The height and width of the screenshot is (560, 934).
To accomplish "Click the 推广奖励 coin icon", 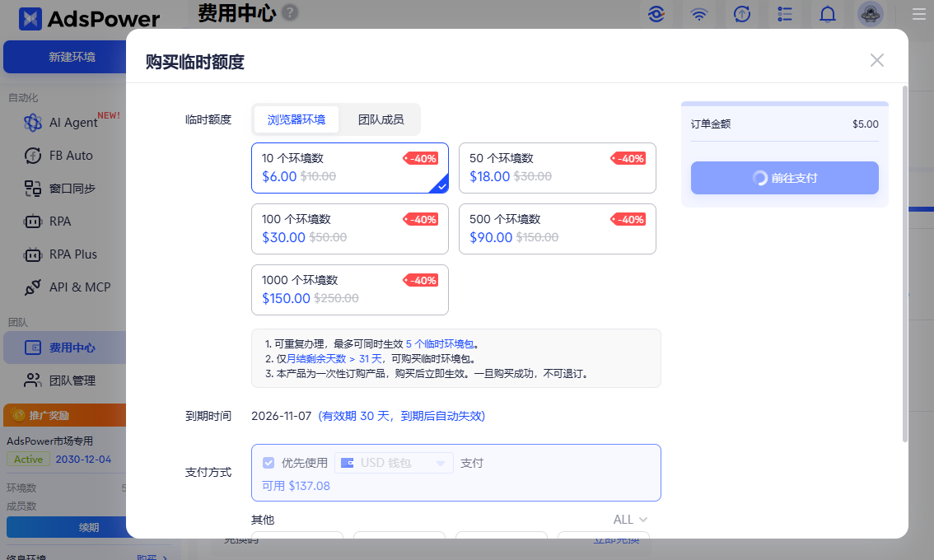I will (x=18, y=415).
